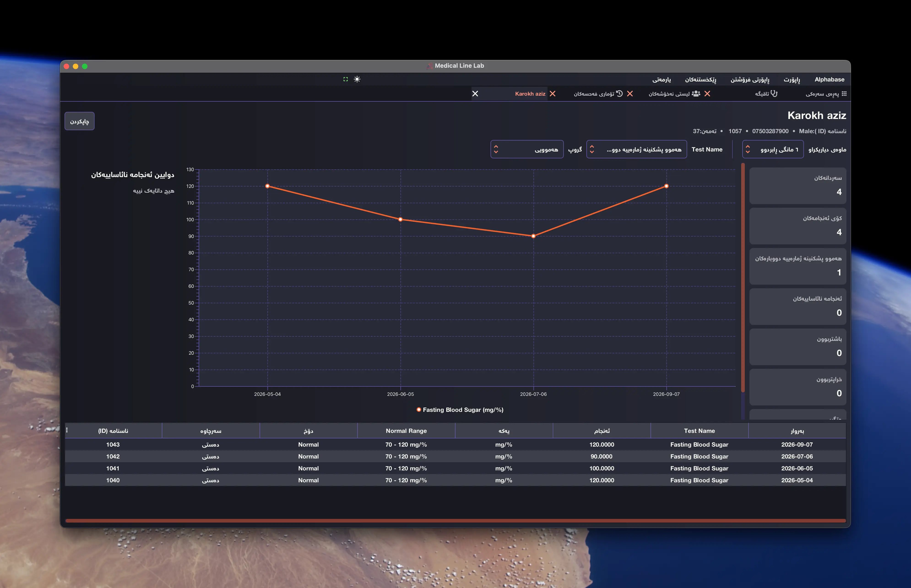Switch to the لیستی نەخۆشەکان tab
911x588 pixels.
click(674, 94)
